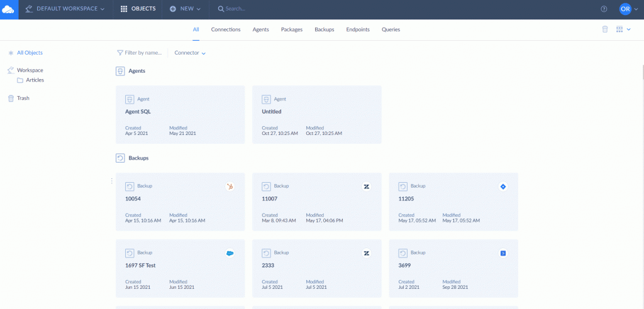The height and width of the screenshot is (309, 644).
Task: Expand the New menu dropdown
Action: (186, 9)
